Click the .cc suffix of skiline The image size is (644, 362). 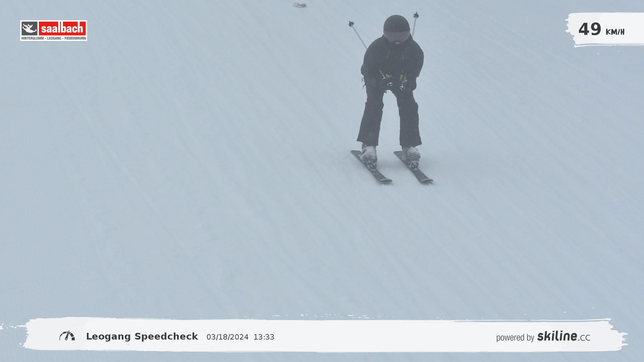[584, 338]
